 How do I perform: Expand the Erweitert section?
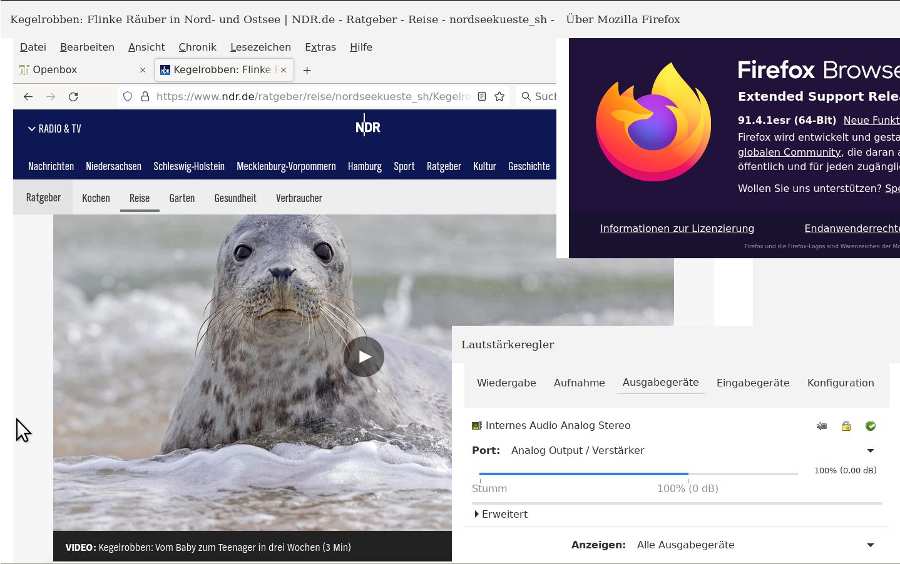pyautogui.click(x=501, y=514)
